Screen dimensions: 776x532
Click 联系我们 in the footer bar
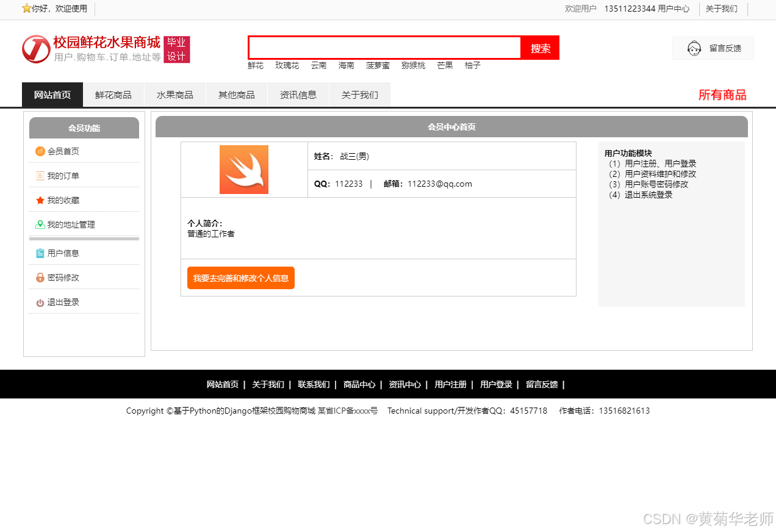314,384
